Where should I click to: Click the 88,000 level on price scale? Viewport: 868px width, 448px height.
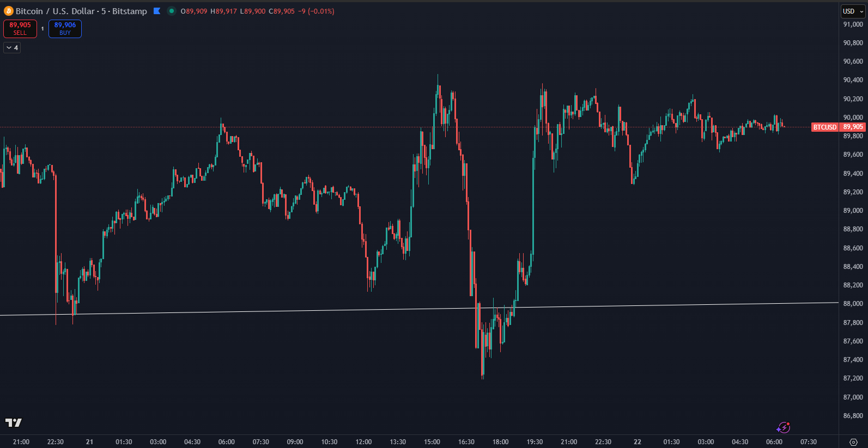853,304
